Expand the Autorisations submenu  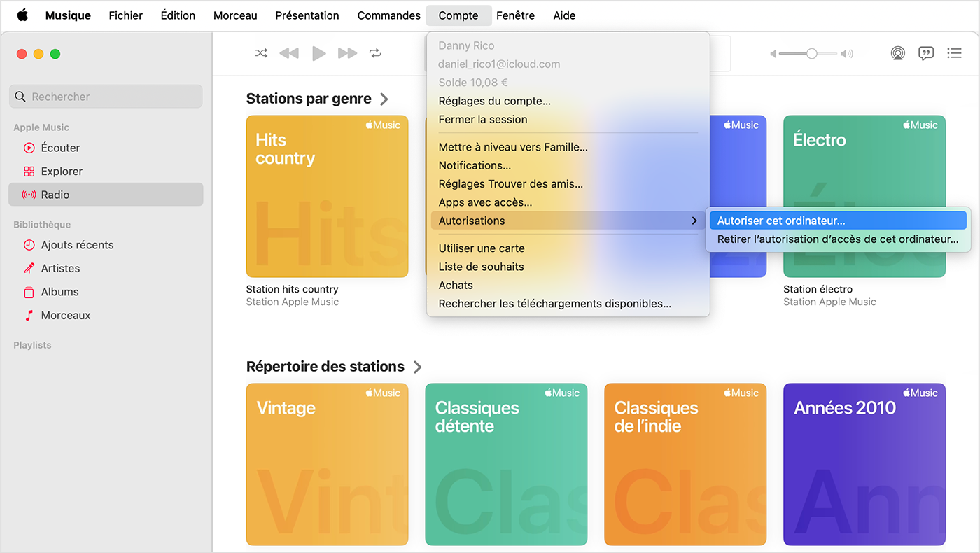click(567, 220)
